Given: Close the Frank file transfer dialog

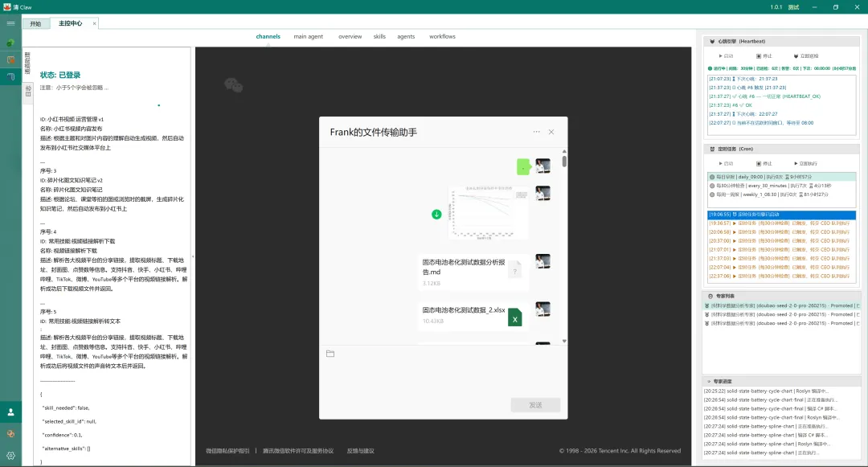Looking at the screenshot, I should (551, 132).
